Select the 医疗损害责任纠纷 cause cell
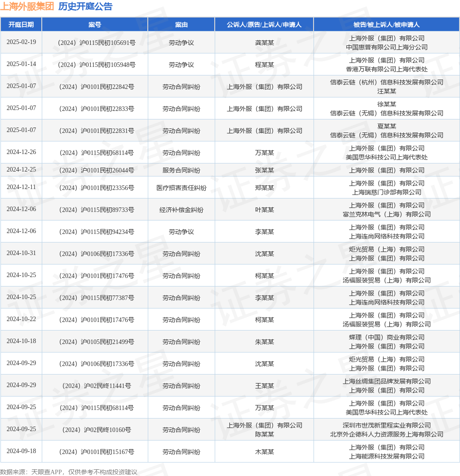 pos(181,188)
